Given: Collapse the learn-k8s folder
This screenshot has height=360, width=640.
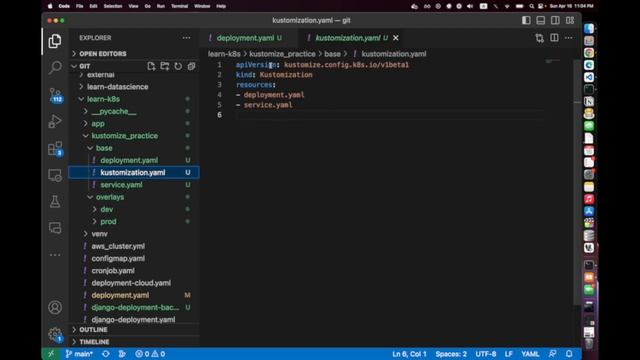Looking at the screenshot, I should [x=103, y=99].
